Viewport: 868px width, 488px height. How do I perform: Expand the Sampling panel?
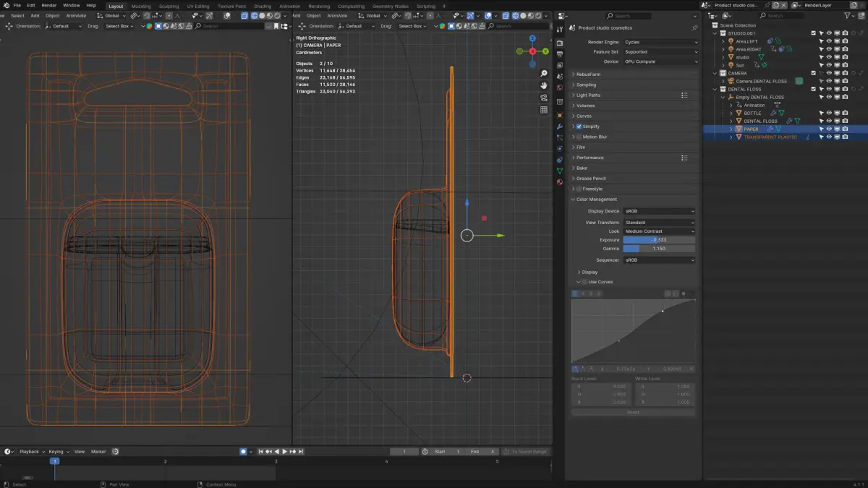point(586,85)
